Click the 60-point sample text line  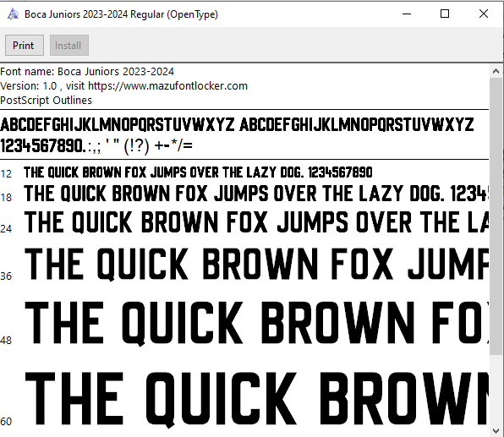coord(256,399)
